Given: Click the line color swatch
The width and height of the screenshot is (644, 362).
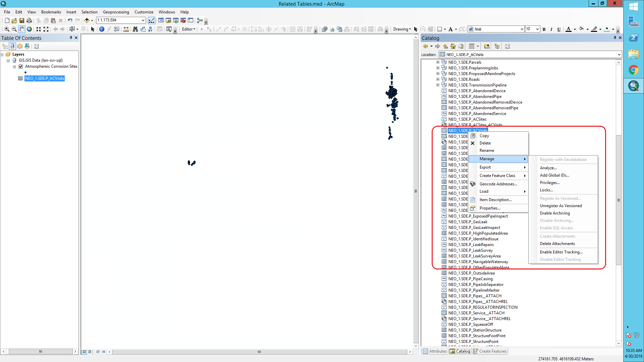Looking at the screenshot, I should pyautogui.click(x=594, y=29).
